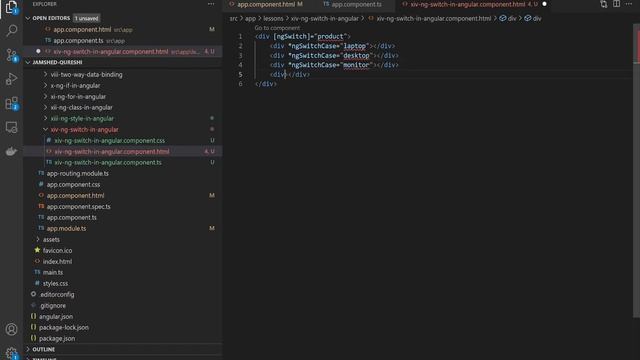
Task: Open styles.css file
Action: click(55, 284)
